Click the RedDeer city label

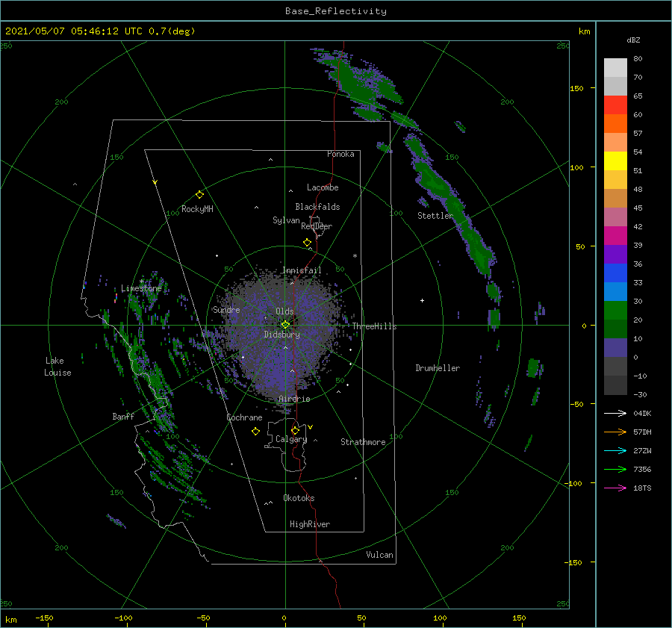(317, 226)
